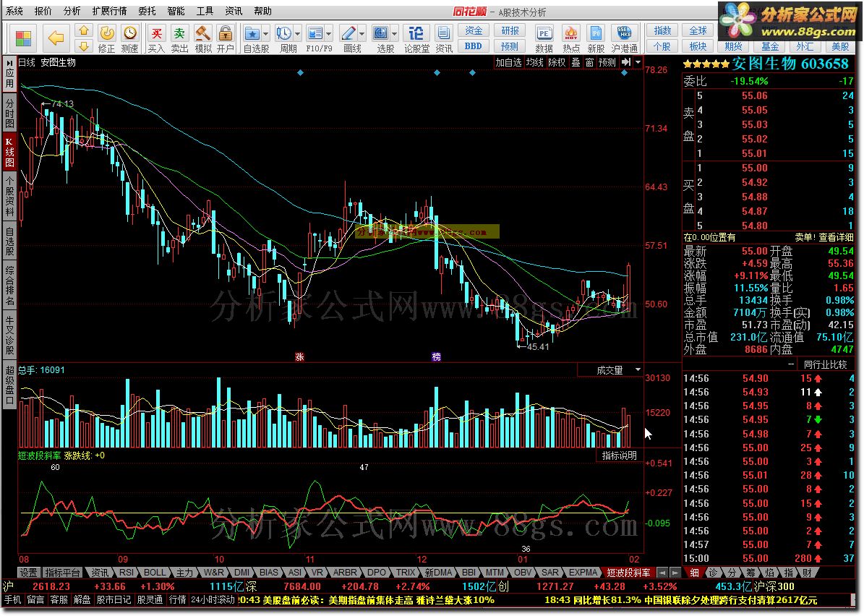864x616 pixels.
Task: Click the 资金 button
Action: (x=474, y=31)
